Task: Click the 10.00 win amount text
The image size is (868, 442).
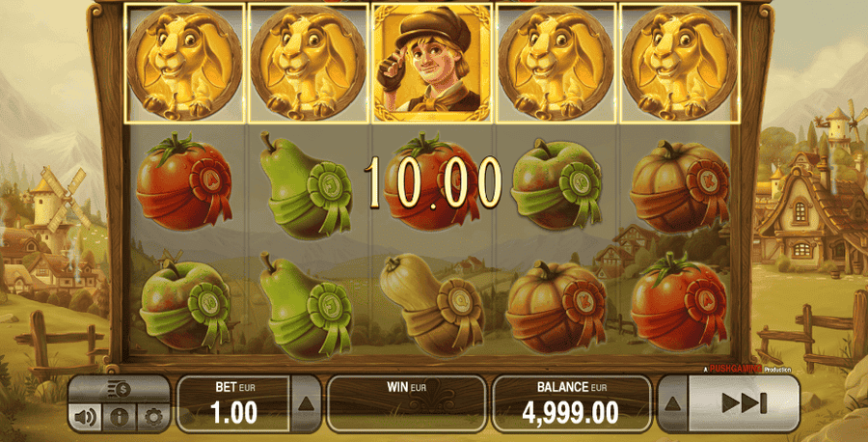Action: [433, 182]
